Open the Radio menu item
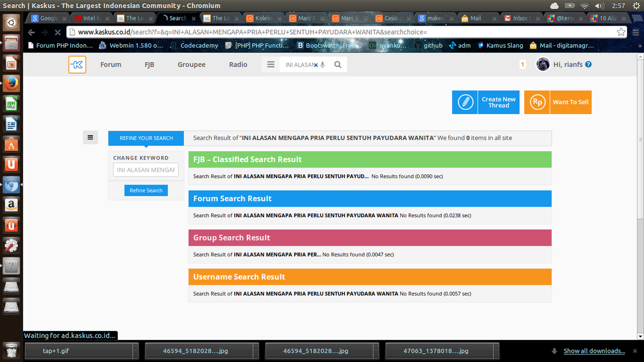 pos(238,64)
